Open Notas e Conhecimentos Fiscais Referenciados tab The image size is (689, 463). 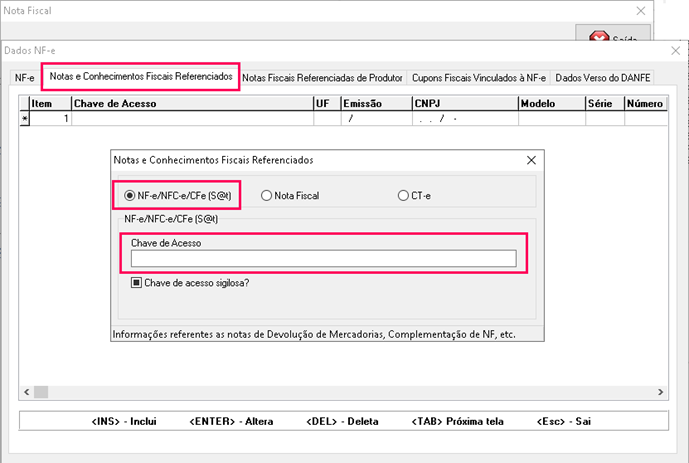click(x=140, y=76)
